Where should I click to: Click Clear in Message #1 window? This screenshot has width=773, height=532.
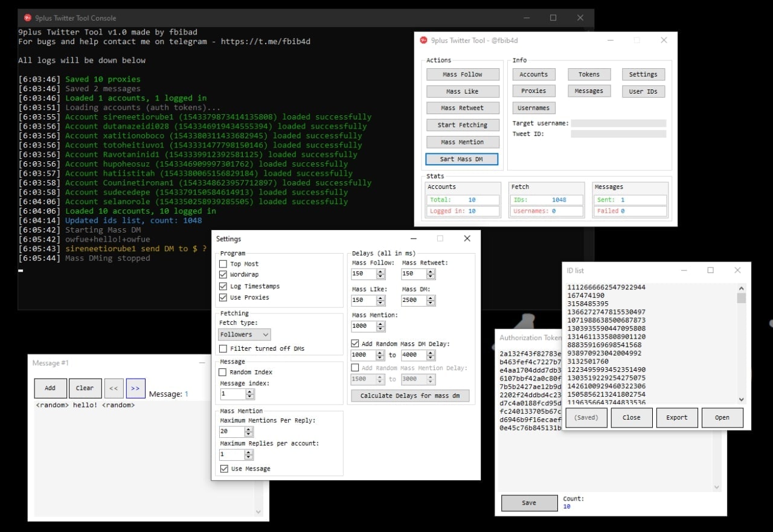(85, 388)
